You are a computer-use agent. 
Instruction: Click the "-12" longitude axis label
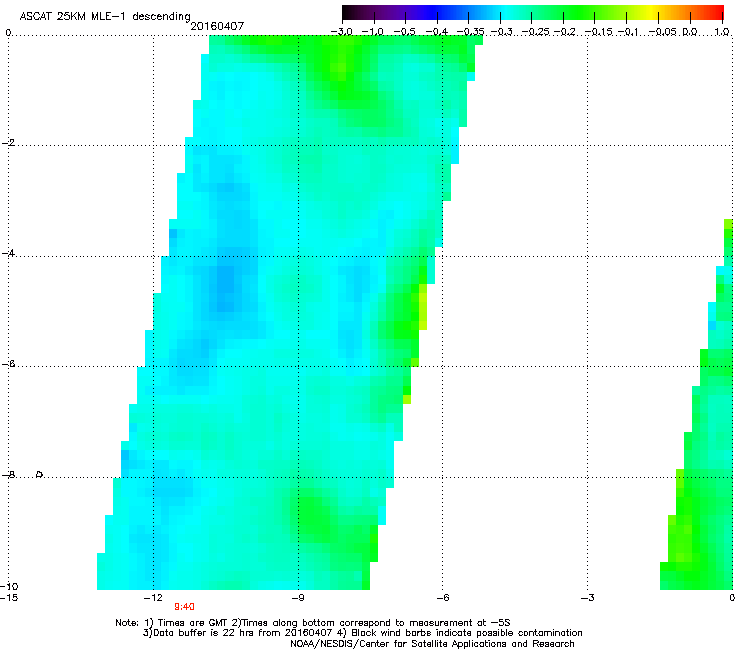point(153,597)
